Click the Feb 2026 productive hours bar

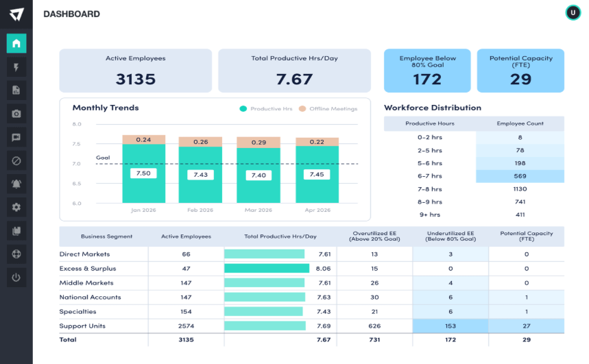200,175
